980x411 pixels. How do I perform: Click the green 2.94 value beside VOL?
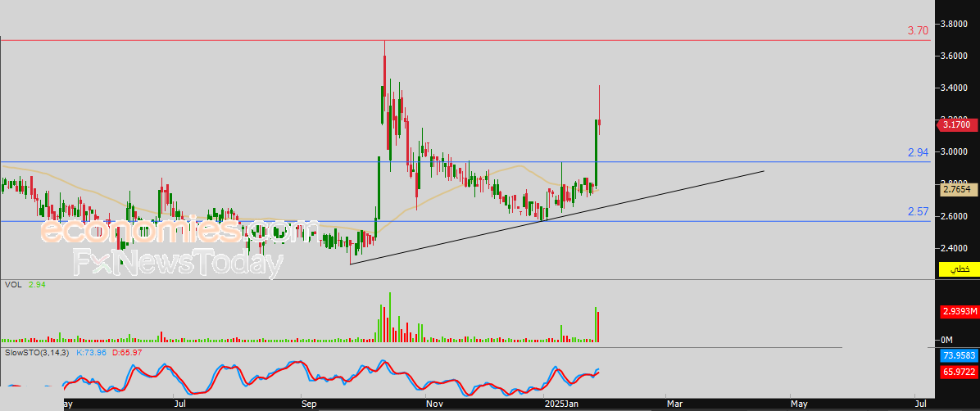(x=37, y=284)
